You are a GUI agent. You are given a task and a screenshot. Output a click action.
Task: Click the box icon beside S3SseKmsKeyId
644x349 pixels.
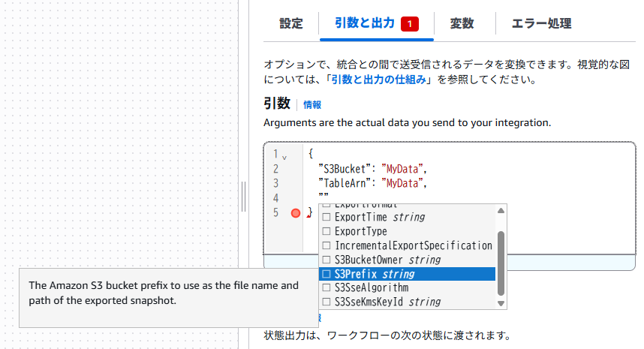click(326, 302)
